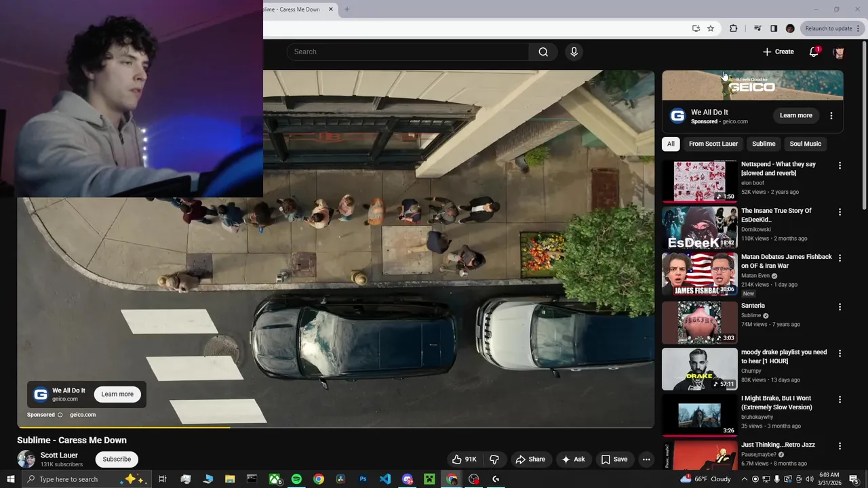Open menu for I Might Brake video
The image size is (868, 488).
coord(840,400)
